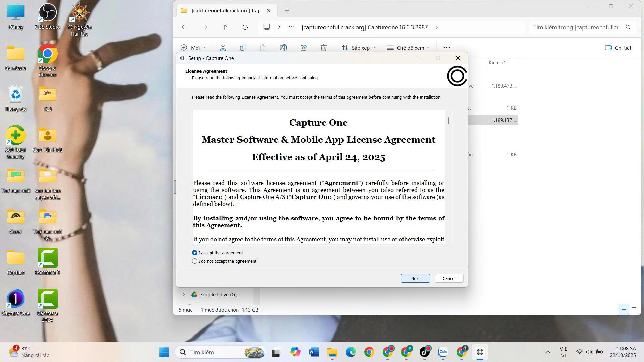Click the Copy icon in Explorer toolbar
This screenshot has height=362, width=644.
243,48
